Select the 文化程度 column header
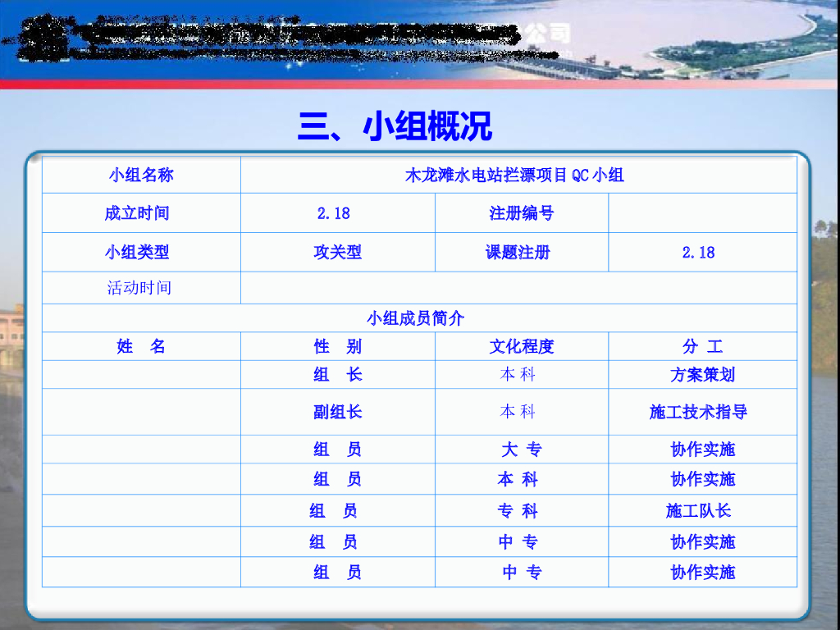Screen dimensions: 840x630 tap(522, 346)
